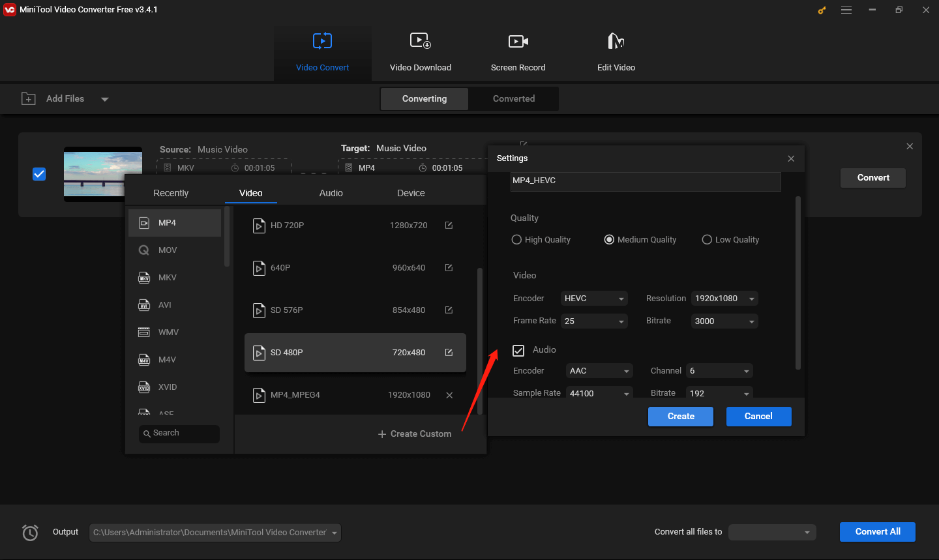Select Medium Quality option
The image size is (939, 560).
[640, 240]
